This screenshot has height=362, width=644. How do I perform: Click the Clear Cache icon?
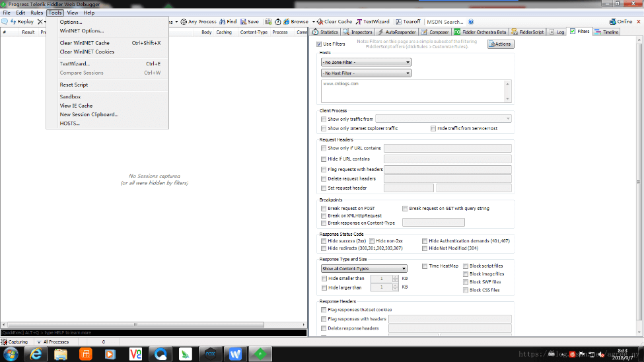point(320,22)
